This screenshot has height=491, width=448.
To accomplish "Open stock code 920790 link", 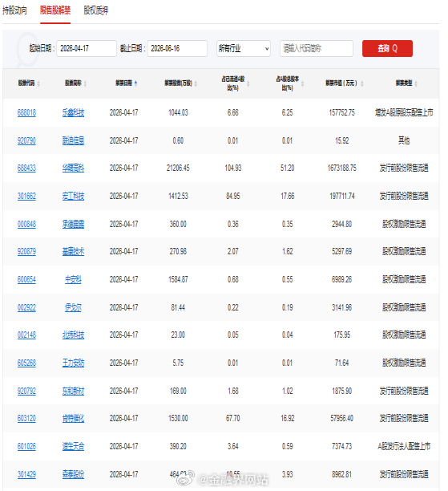I will (26, 141).
